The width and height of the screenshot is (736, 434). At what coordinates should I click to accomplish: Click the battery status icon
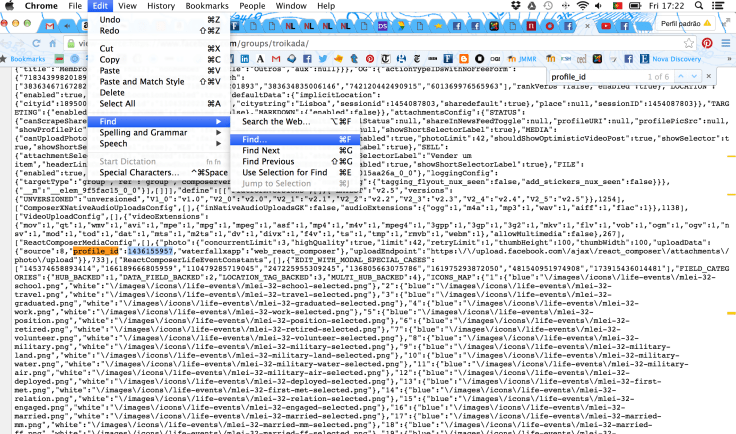click(635, 6)
